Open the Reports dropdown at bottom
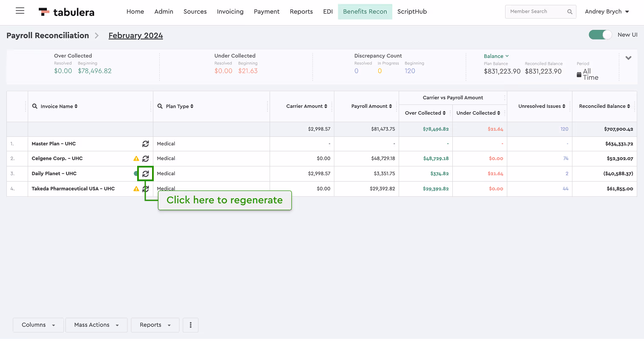The height and width of the screenshot is (341, 644). pyautogui.click(x=155, y=325)
